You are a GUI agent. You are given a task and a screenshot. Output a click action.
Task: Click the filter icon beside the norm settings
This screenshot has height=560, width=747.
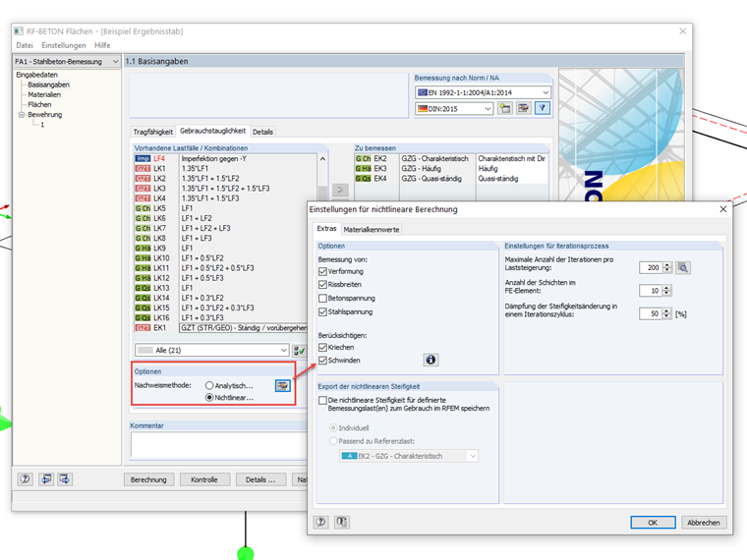coord(543,109)
